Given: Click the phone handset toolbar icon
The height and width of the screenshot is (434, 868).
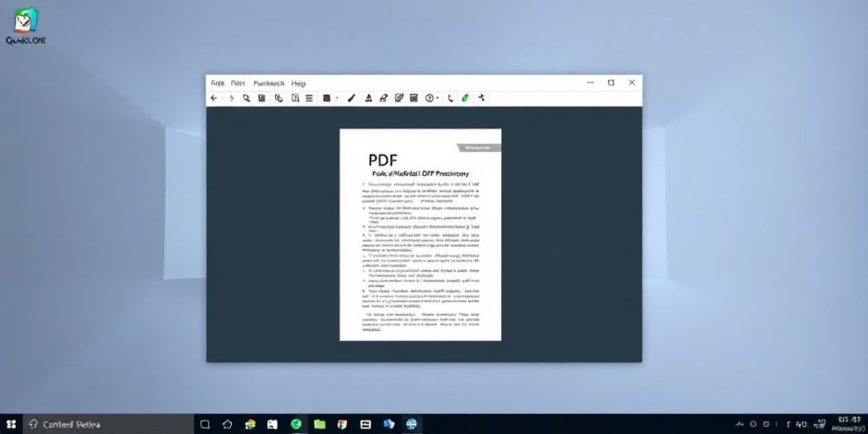Looking at the screenshot, I should click(450, 98).
